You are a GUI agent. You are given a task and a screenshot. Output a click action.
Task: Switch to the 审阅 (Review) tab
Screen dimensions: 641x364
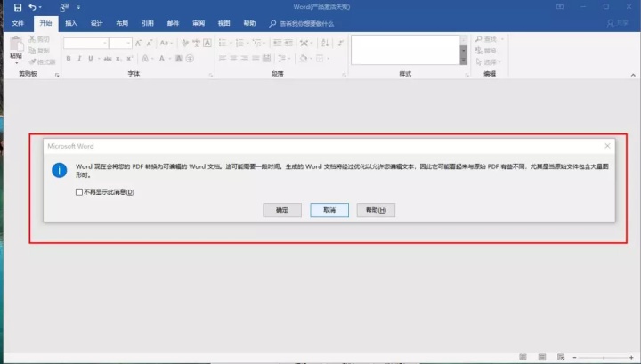tap(199, 23)
